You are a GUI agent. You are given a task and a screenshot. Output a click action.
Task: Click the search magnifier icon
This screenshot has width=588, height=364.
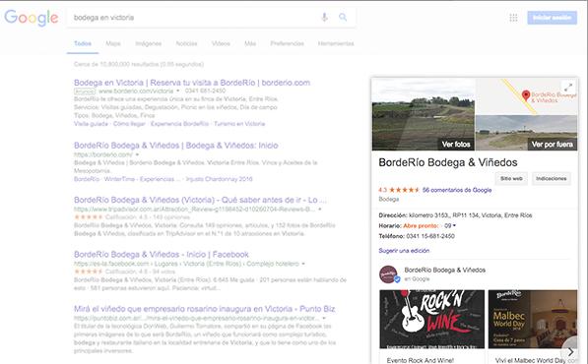343,18
